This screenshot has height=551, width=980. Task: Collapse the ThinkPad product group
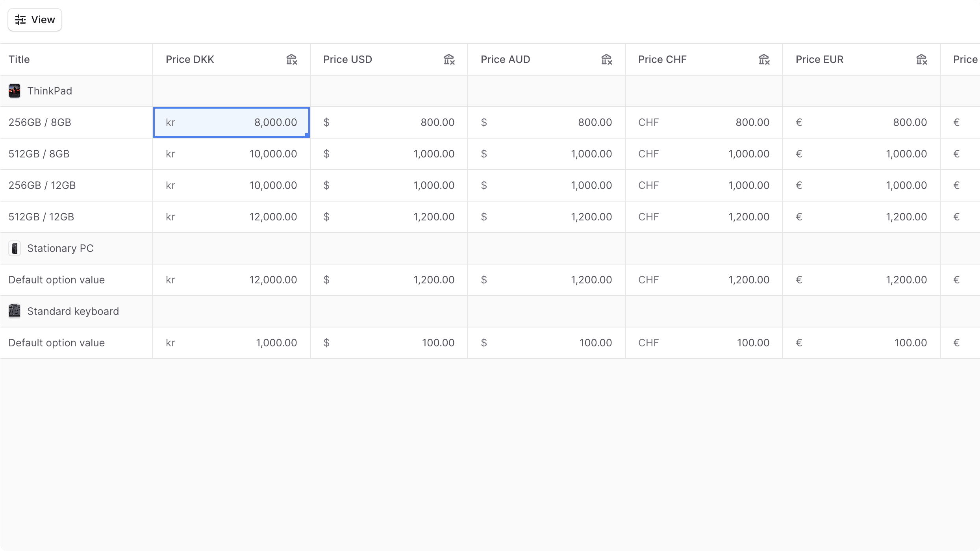[49, 91]
